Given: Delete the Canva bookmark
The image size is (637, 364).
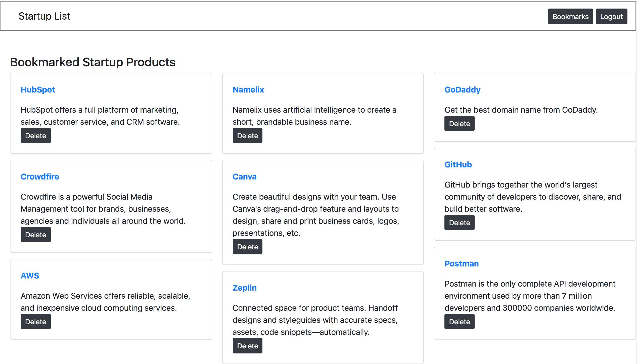Looking at the screenshot, I should (247, 247).
